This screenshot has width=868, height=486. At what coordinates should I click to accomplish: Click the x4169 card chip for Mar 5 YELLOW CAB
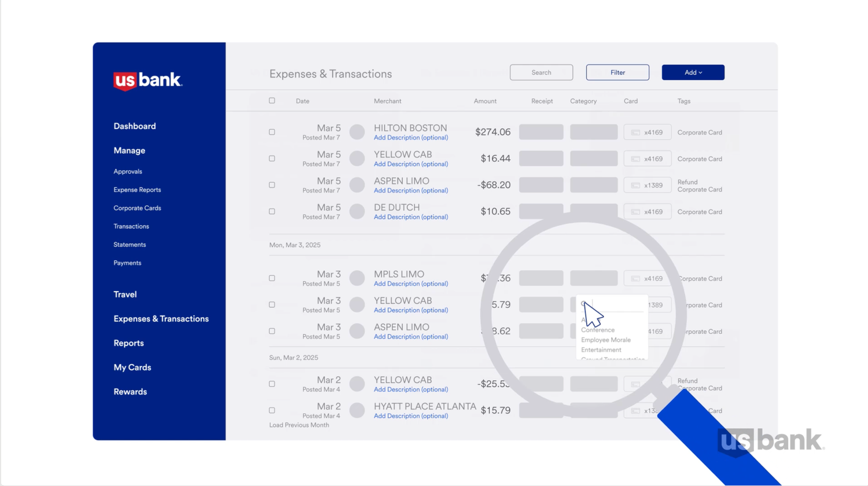coord(648,159)
